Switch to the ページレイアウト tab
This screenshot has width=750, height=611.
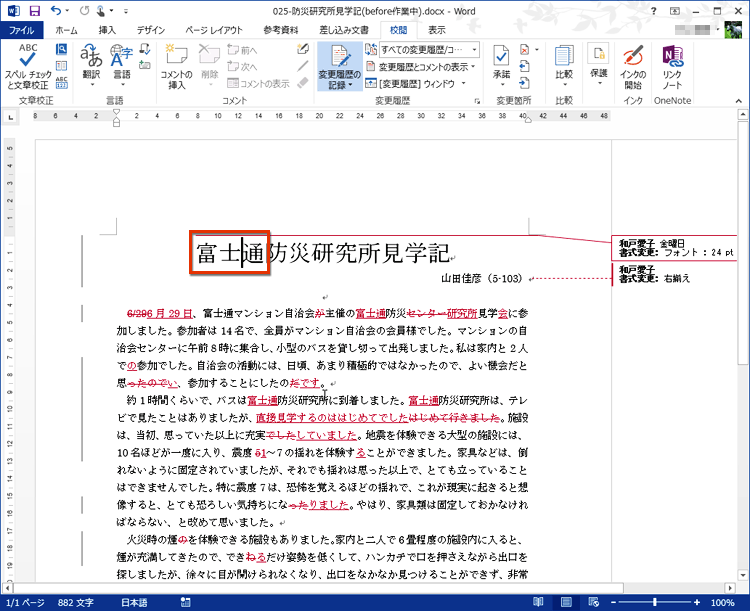click(214, 30)
